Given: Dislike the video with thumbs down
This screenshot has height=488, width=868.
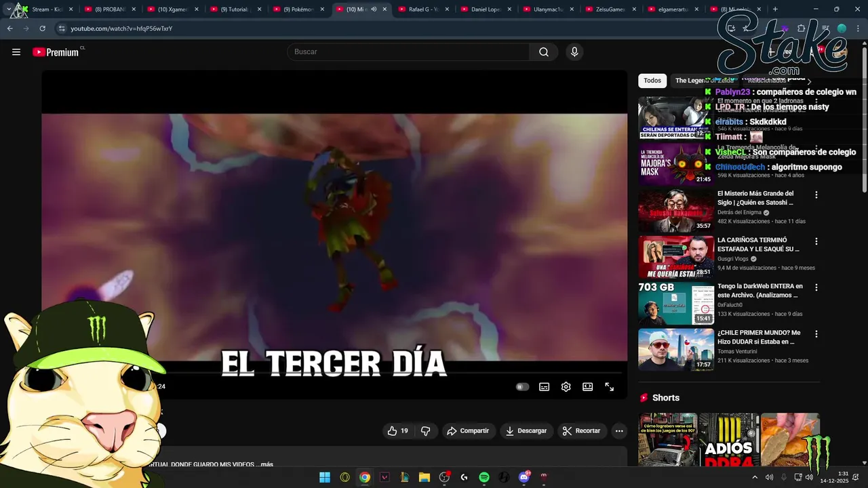Looking at the screenshot, I should coord(426,431).
